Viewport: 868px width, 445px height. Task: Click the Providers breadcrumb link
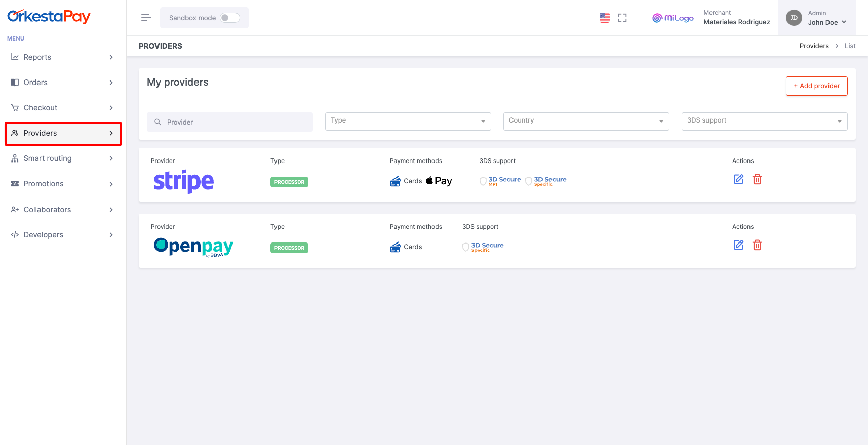click(x=814, y=46)
